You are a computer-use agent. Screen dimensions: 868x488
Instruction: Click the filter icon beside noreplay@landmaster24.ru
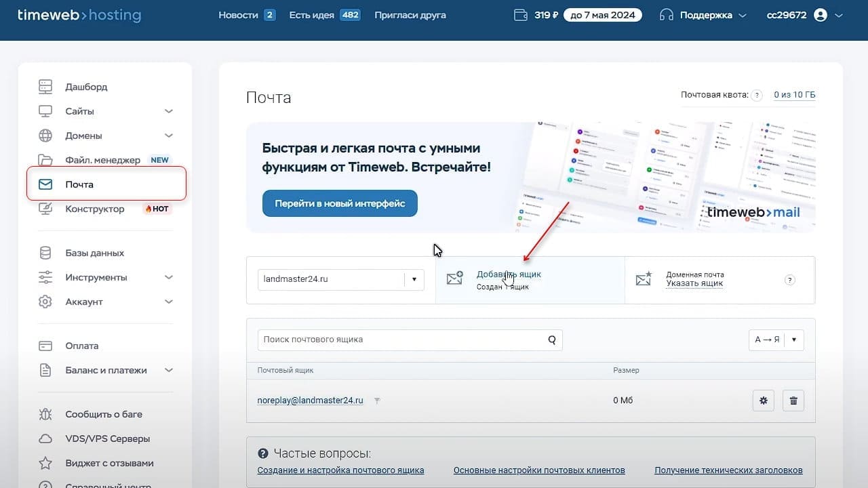click(x=377, y=401)
